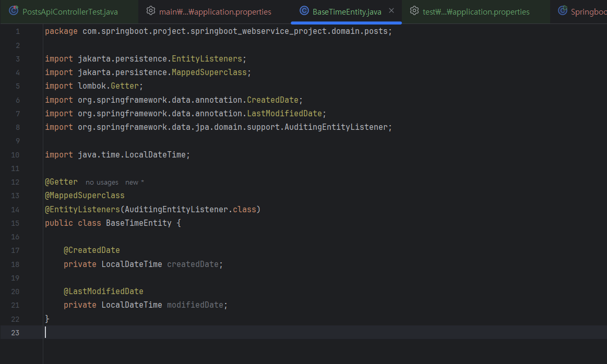Click the @Getter annotation on line 12
Screen dimensions: 607x364
tap(61, 182)
